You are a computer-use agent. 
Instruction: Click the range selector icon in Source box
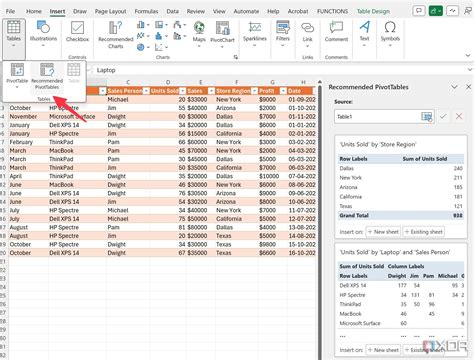[426, 116]
